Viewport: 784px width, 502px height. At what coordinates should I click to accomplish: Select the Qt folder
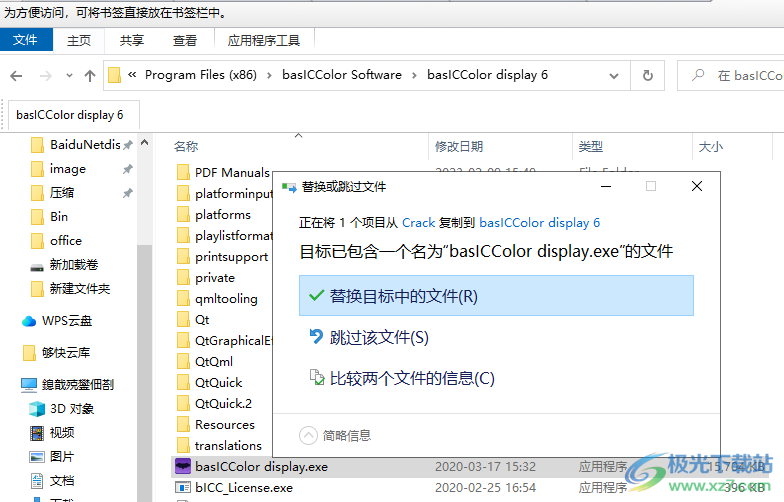point(202,320)
